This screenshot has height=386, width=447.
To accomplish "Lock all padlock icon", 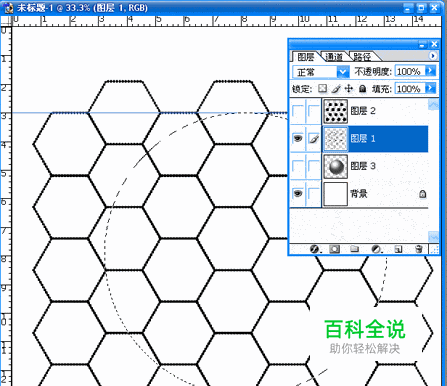I will [363, 89].
